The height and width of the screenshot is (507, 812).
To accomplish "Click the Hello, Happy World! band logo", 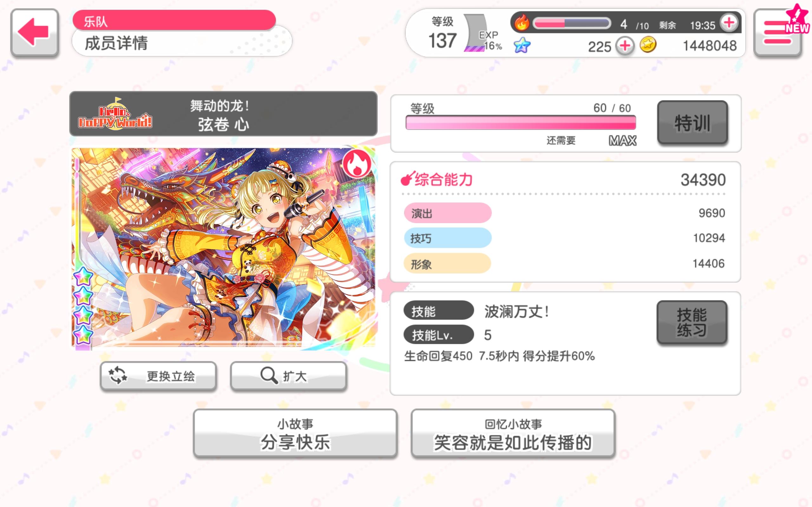I will click(x=115, y=114).
